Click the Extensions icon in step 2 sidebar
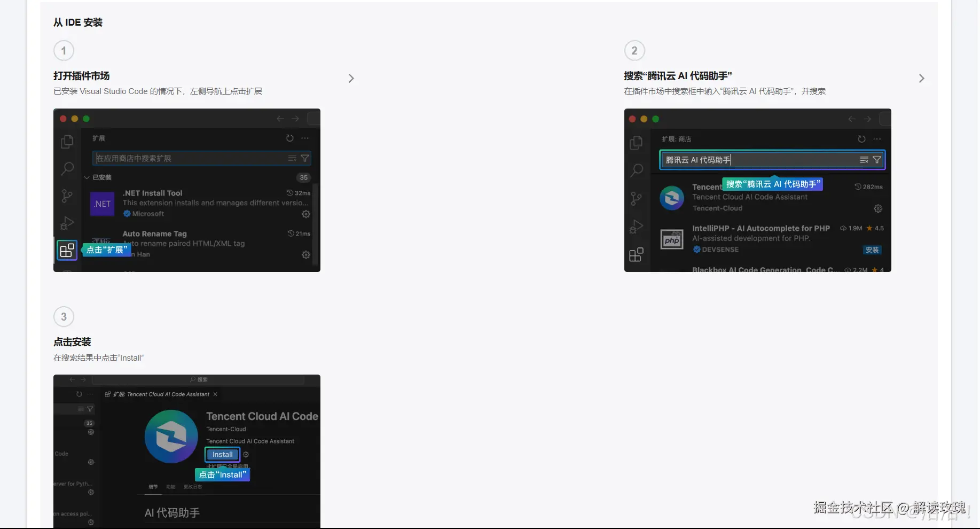The width and height of the screenshot is (980, 529). [636, 255]
